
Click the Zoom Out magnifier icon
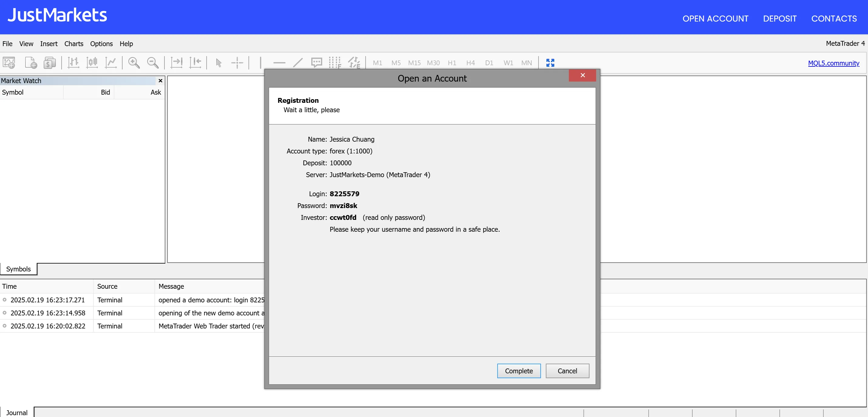153,63
